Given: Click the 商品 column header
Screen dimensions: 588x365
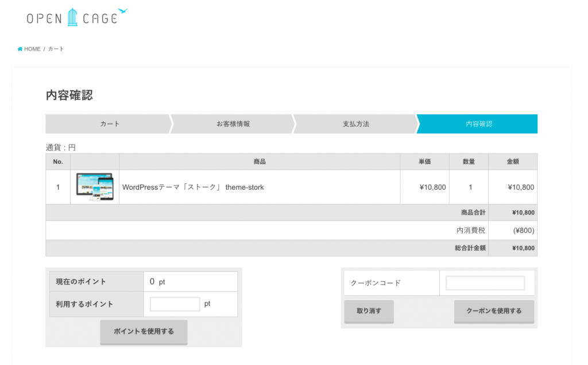Looking at the screenshot, I should coord(260,162).
